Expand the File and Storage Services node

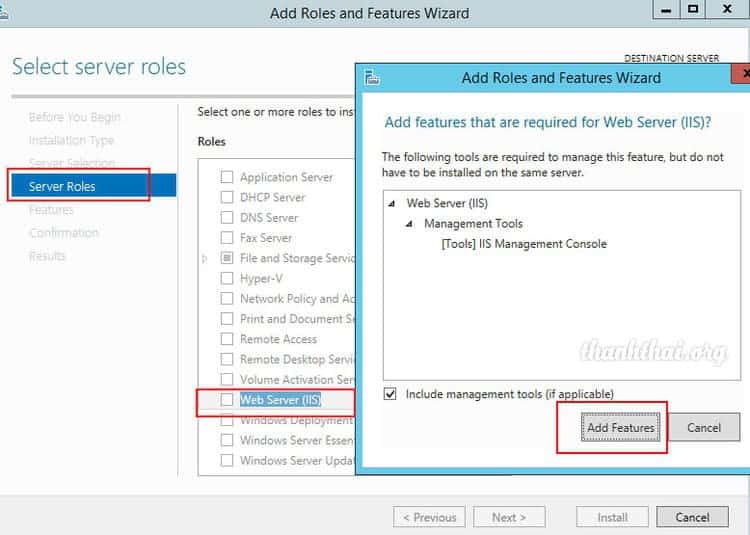205,258
